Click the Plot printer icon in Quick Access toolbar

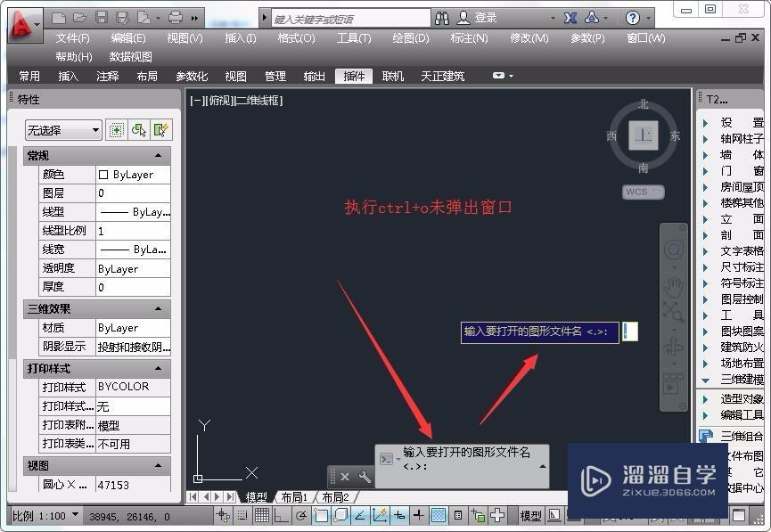click(176, 16)
